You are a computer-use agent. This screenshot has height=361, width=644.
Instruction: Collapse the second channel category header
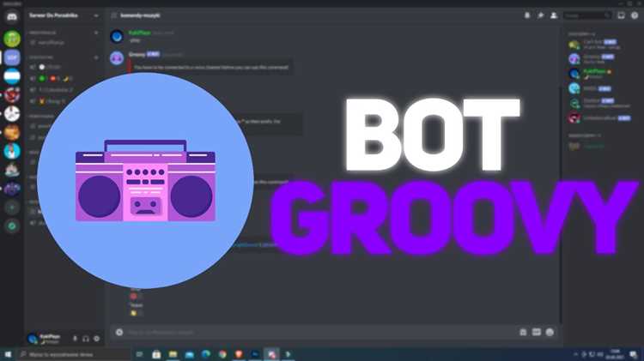(x=41, y=57)
